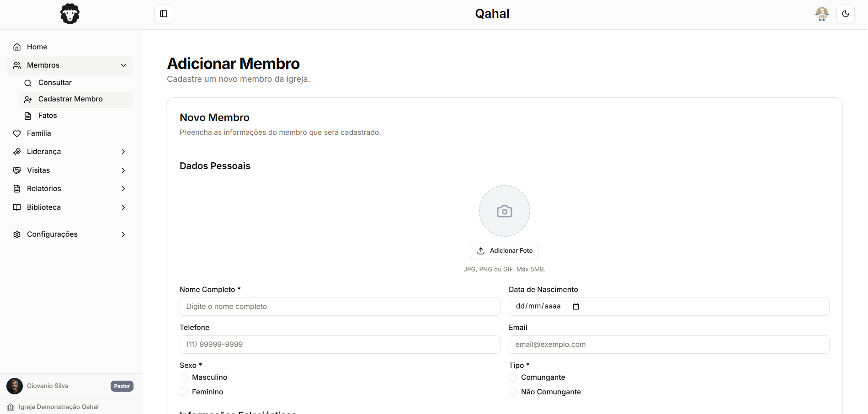Click the Família heart icon
Viewport: 868px width, 414px height.
tap(17, 133)
